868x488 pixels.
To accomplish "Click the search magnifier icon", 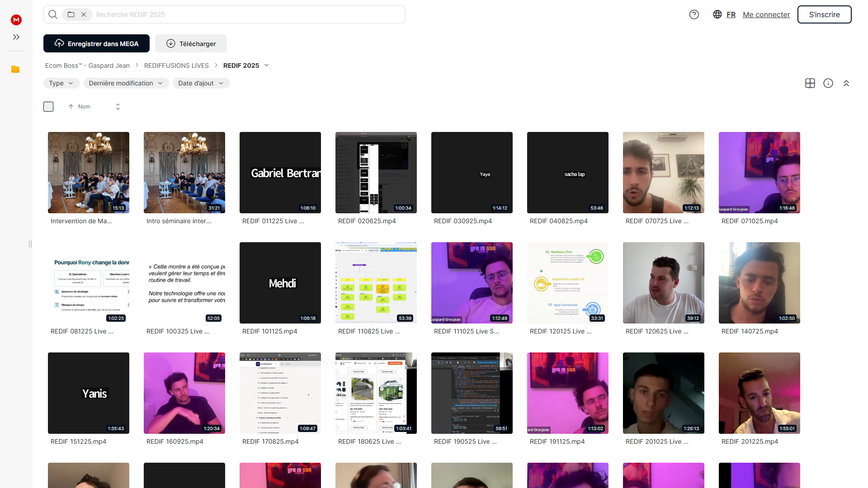I will tap(53, 14).
